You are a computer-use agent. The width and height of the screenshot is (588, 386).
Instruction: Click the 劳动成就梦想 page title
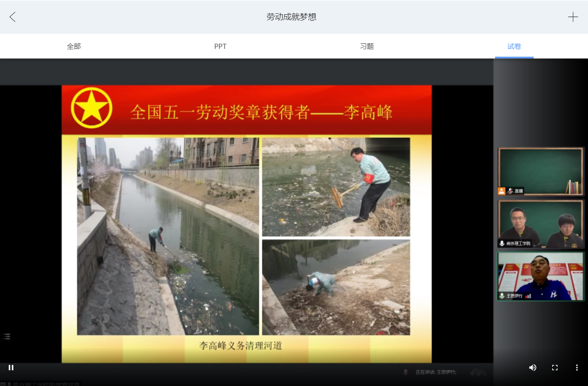(x=291, y=17)
